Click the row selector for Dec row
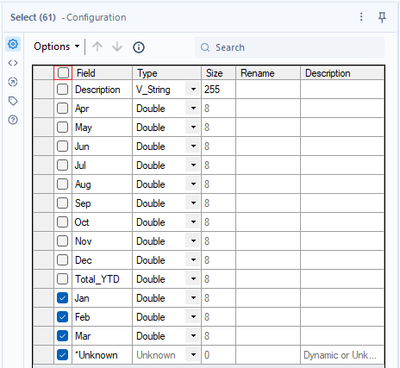This screenshot has height=368, width=400. pos(43,260)
